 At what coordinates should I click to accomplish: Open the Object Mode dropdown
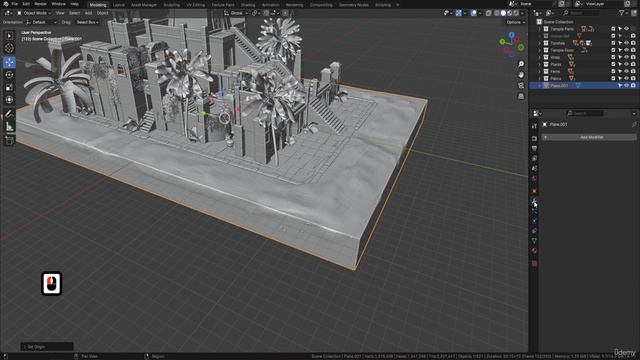(34, 13)
